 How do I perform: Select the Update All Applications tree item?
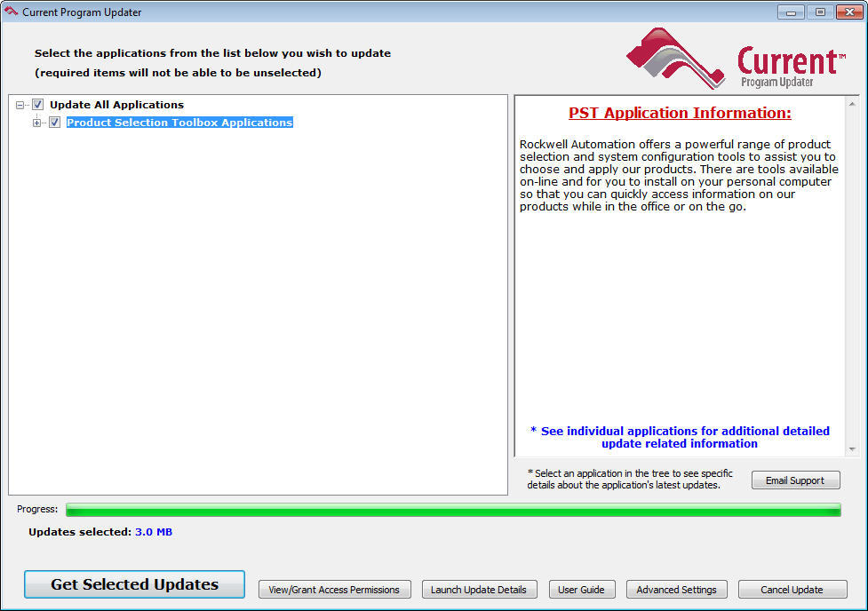[116, 105]
